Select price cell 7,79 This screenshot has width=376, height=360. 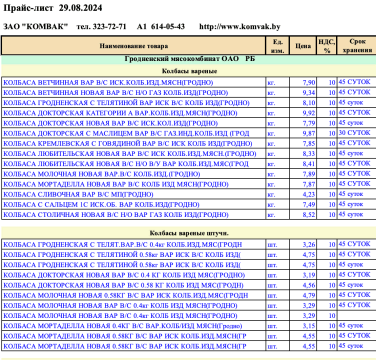pyautogui.click(x=303, y=123)
